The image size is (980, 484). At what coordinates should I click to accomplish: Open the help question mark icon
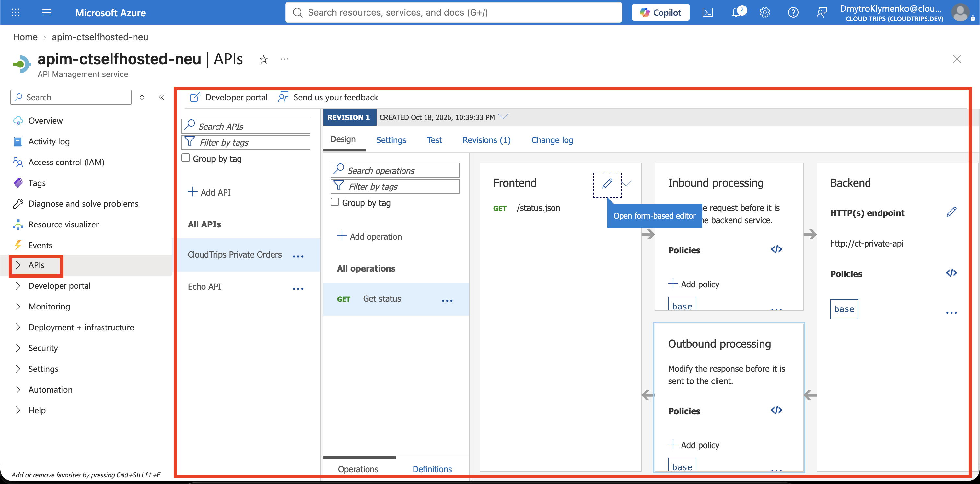pos(793,13)
